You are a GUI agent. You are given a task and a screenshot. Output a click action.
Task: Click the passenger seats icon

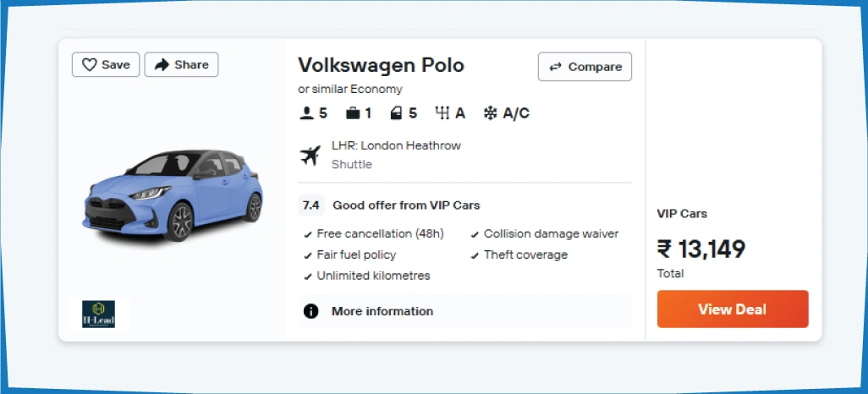click(307, 113)
